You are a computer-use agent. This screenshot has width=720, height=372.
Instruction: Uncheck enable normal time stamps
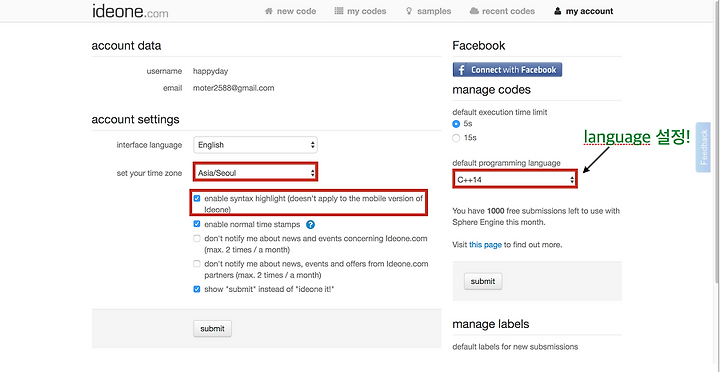[x=197, y=224]
